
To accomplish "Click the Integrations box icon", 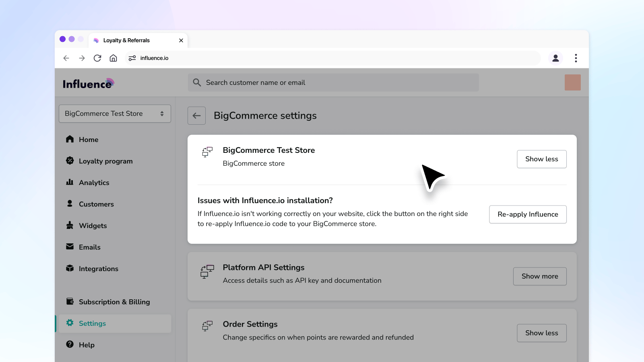I will coord(70,268).
